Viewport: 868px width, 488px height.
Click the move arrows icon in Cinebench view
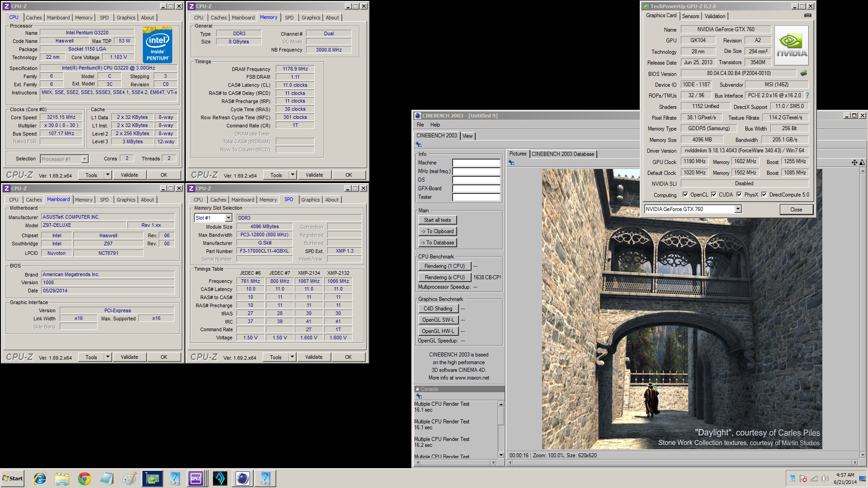854,163
